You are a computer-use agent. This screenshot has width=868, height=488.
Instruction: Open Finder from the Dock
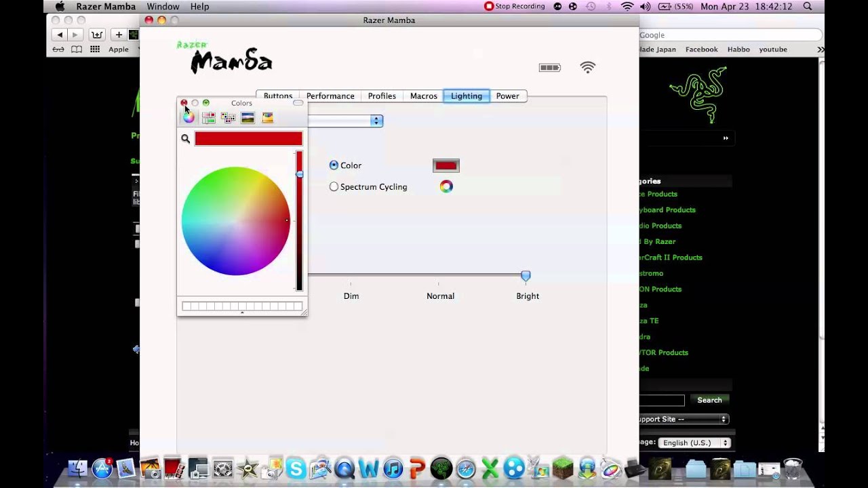(77, 468)
